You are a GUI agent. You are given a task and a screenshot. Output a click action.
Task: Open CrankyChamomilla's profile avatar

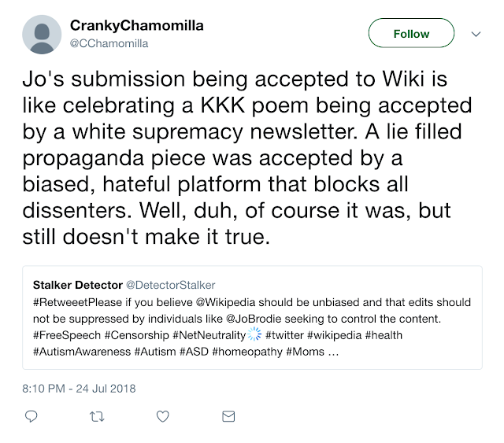[41, 34]
